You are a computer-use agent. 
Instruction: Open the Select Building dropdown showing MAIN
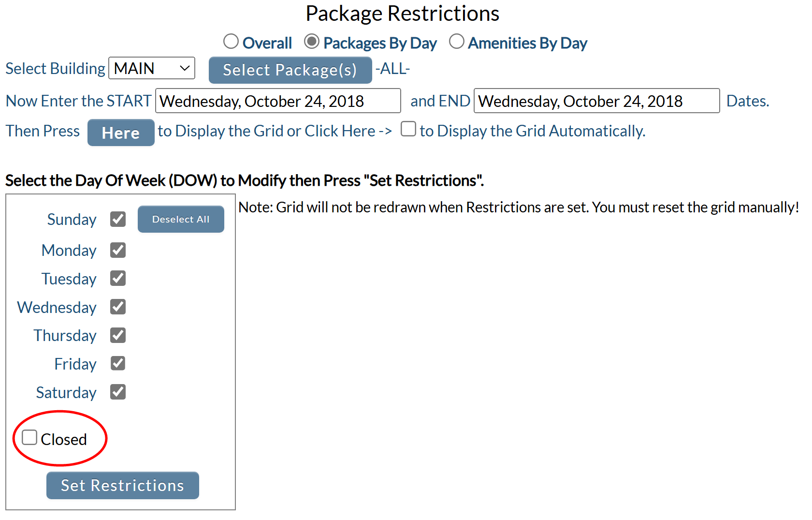click(x=152, y=68)
